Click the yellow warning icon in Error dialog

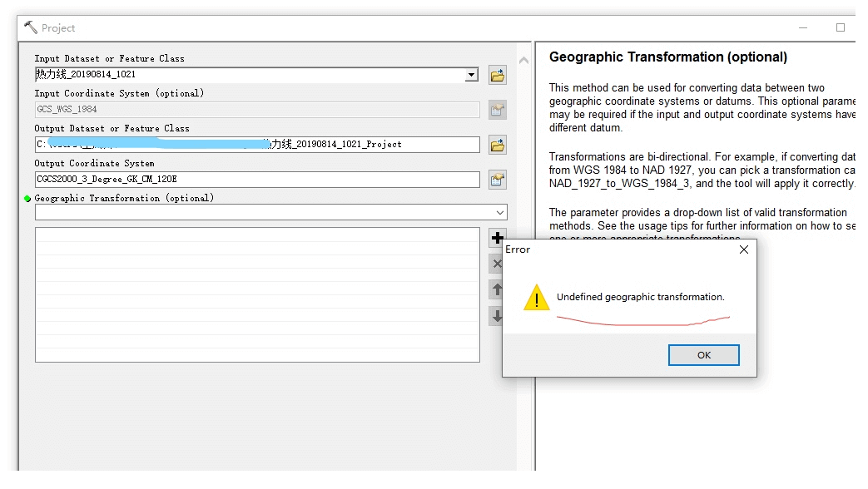536,298
